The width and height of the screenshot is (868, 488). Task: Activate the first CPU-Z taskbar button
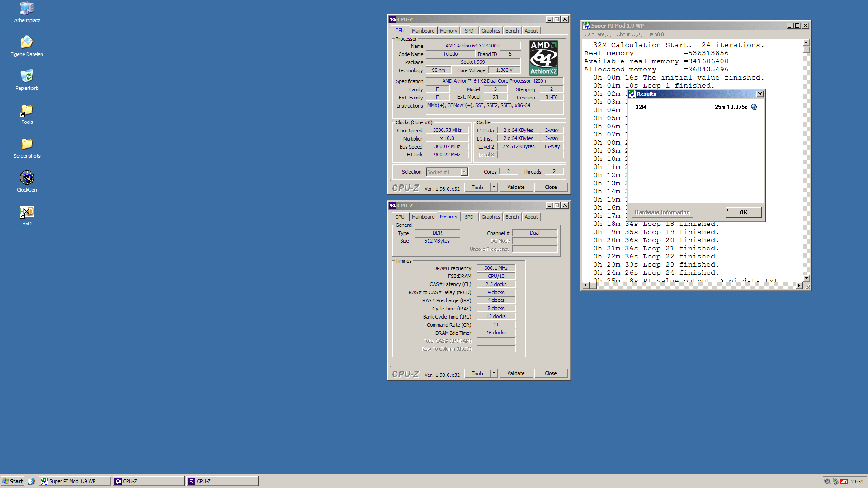(x=149, y=481)
